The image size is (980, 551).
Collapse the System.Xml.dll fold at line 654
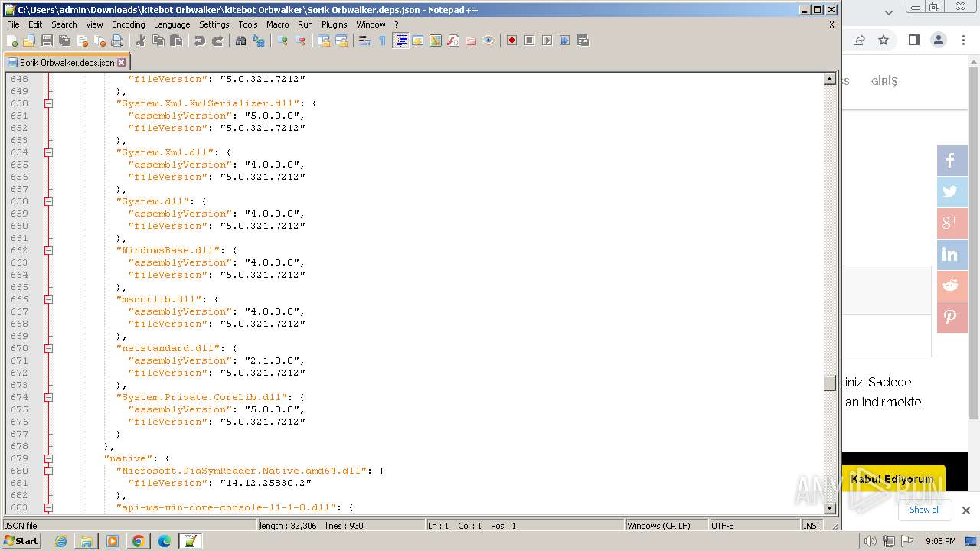(x=48, y=152)
